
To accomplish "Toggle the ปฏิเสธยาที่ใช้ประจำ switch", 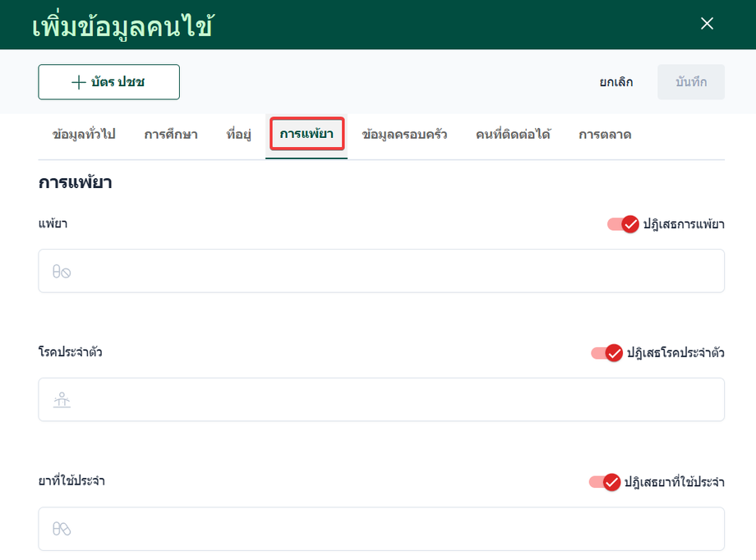I will [x=605, y=482].
